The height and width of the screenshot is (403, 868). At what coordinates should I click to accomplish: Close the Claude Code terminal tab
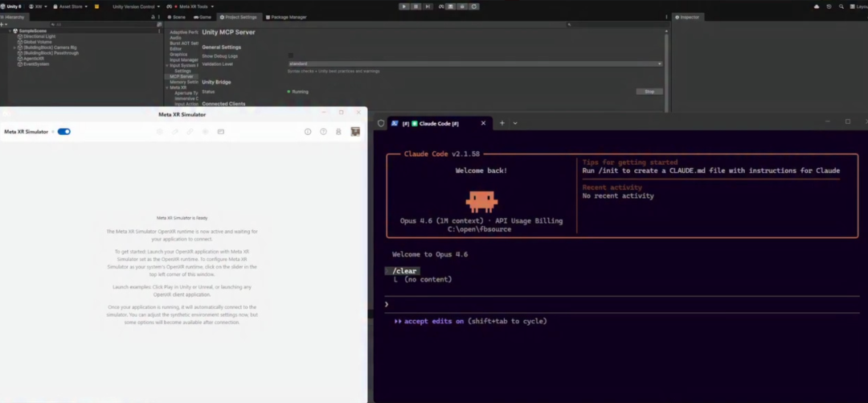[483, 123]
